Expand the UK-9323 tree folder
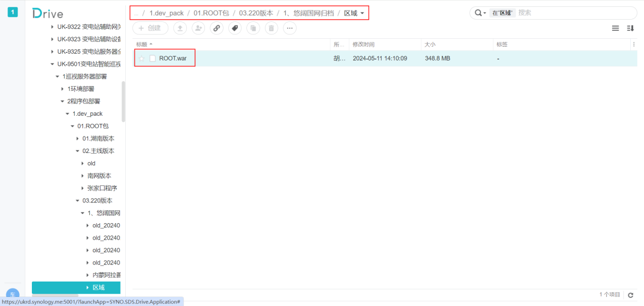 click(52, 39)
